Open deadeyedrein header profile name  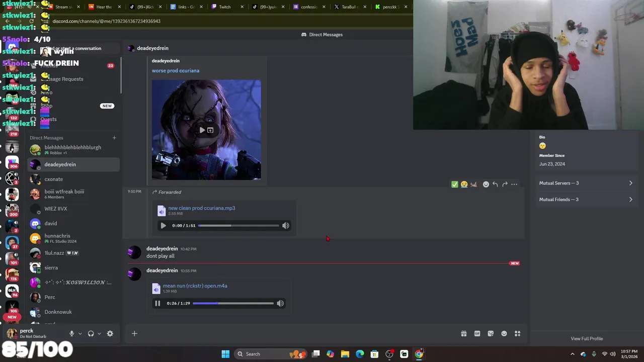[152, 48]
